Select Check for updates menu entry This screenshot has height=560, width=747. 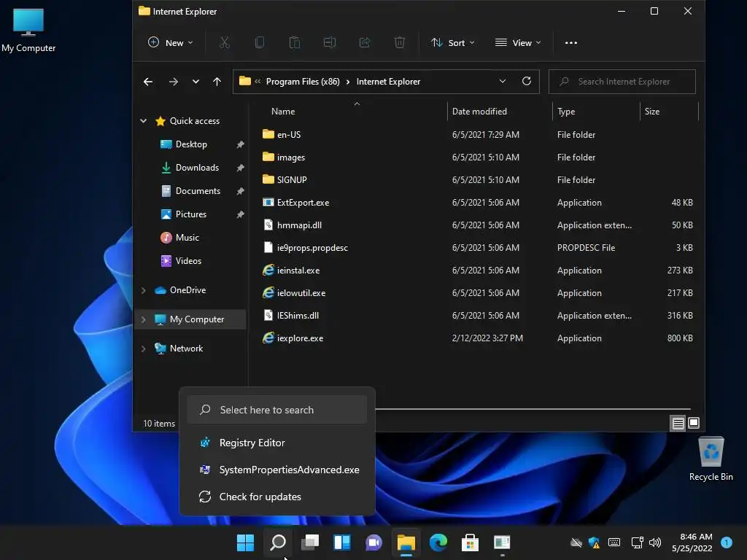[x=277, y=497]
